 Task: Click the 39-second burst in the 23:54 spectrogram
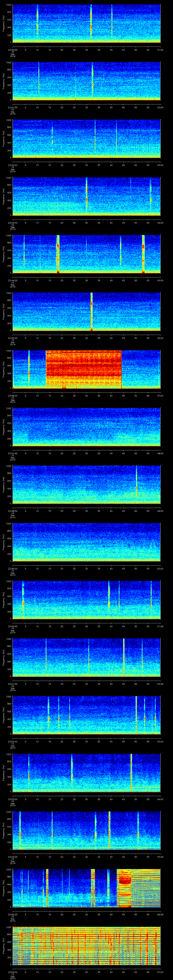click(x=109, y=830)
